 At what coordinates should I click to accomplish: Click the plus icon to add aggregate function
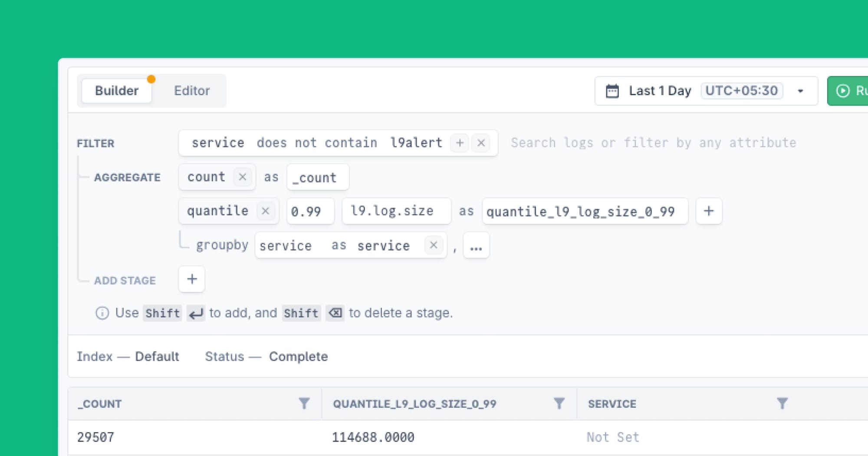708,211
